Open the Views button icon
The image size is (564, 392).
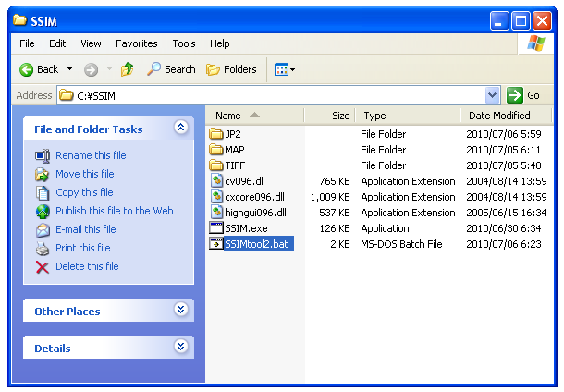point(281,69)
